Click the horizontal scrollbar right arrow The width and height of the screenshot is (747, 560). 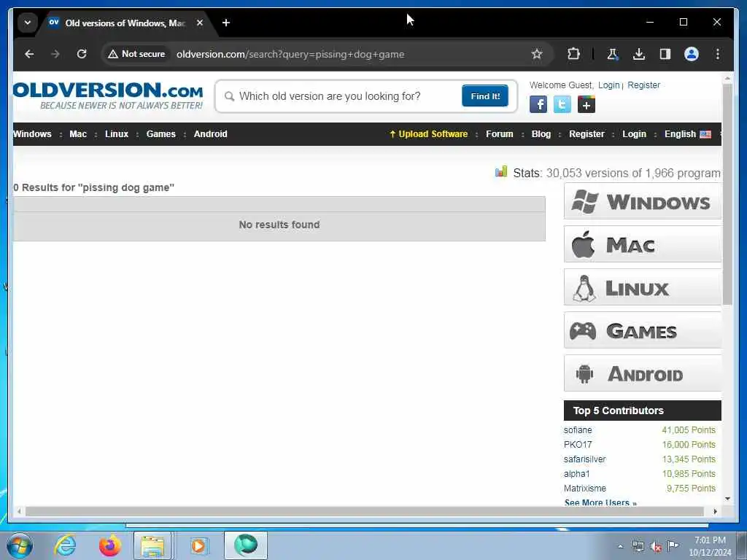[x=715, y=511]
